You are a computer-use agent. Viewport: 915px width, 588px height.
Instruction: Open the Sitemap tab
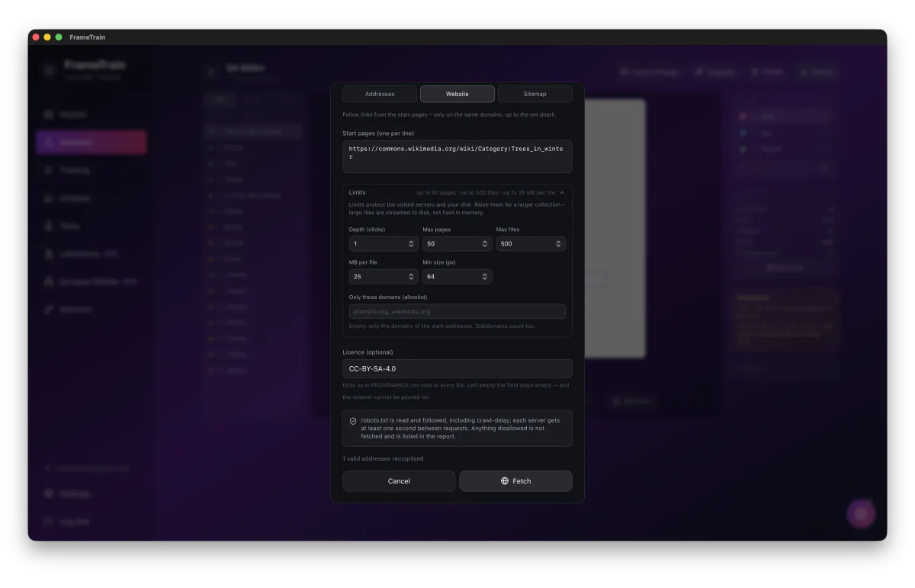coord(535,94)
